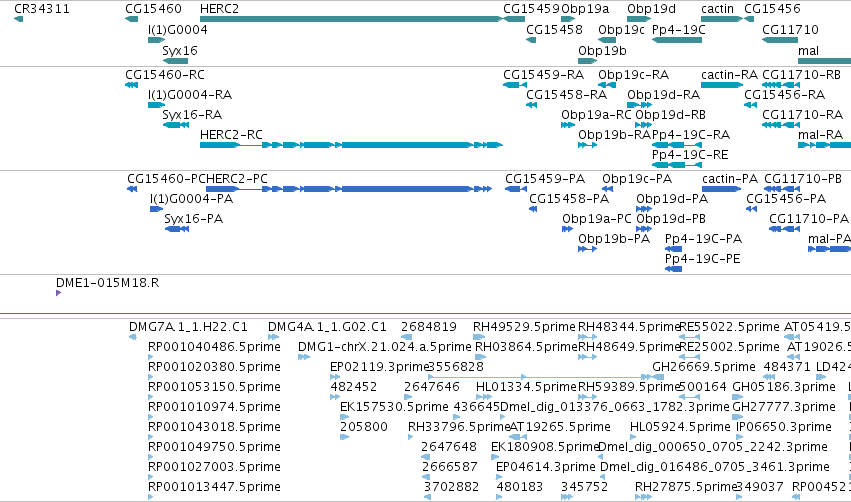Select the GH26669.5prime EST label
This screenshot has width=851, height=502.
pos(704,367)
